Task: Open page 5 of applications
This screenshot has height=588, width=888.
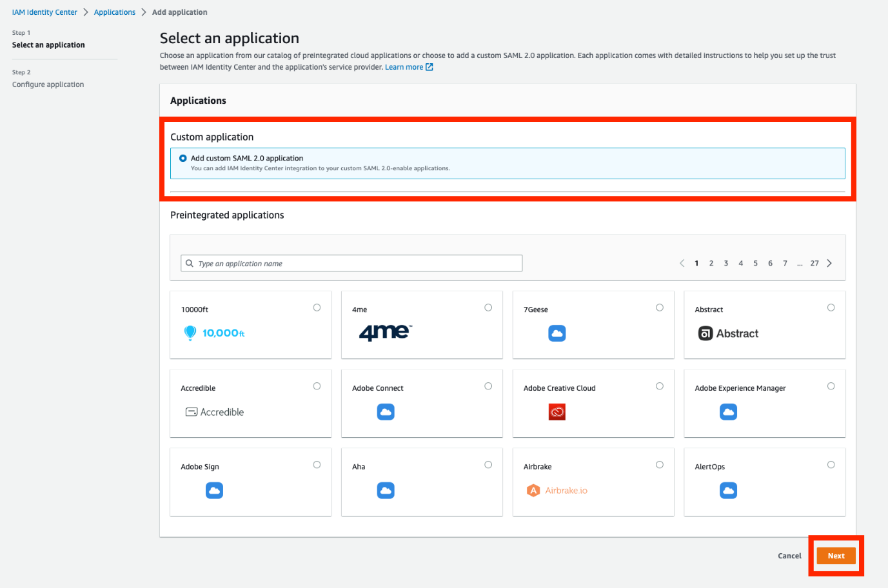Action: point(756,263)
